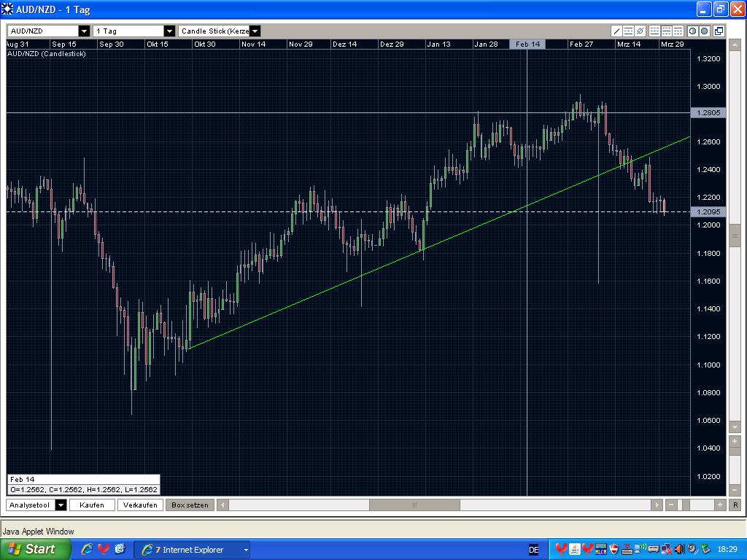Image resolution: width=747 pixels, height=560 pixels.
Task: Click the vertical price scale plus button
Action: point(734,442)
